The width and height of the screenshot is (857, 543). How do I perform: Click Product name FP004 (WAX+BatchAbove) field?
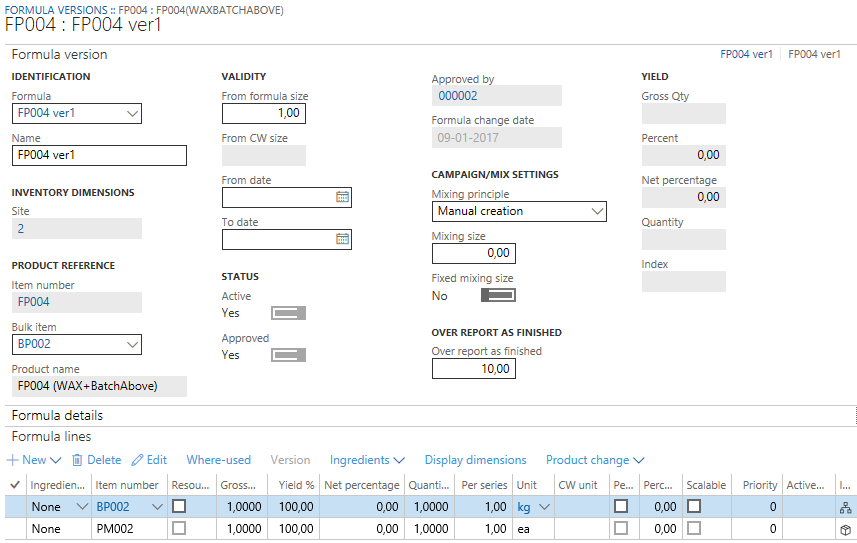pyautogui.click(x=99, y=386)
